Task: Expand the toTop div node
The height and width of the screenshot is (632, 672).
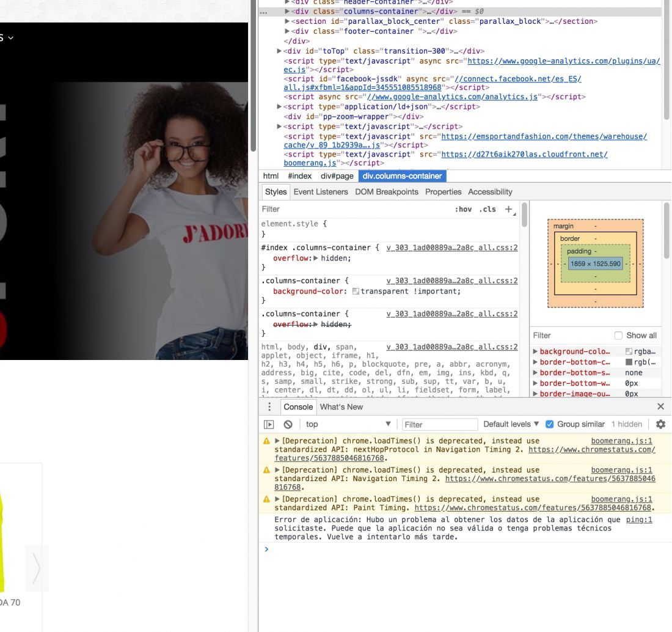Action: 279,51
